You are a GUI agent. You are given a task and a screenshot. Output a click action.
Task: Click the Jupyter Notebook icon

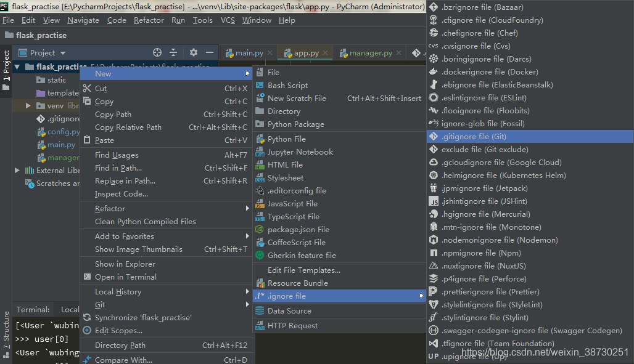pyautogui.click(x=260, y=152)
